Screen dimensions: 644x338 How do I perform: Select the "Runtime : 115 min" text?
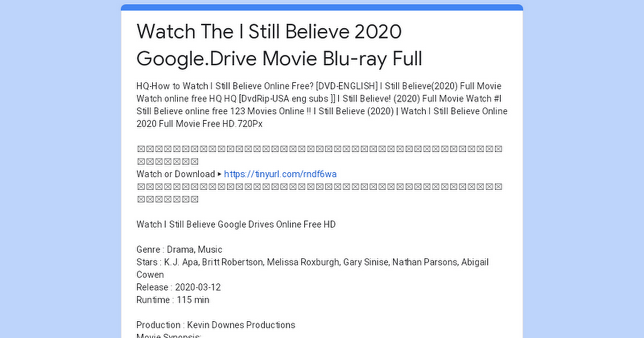coord(173,299)
